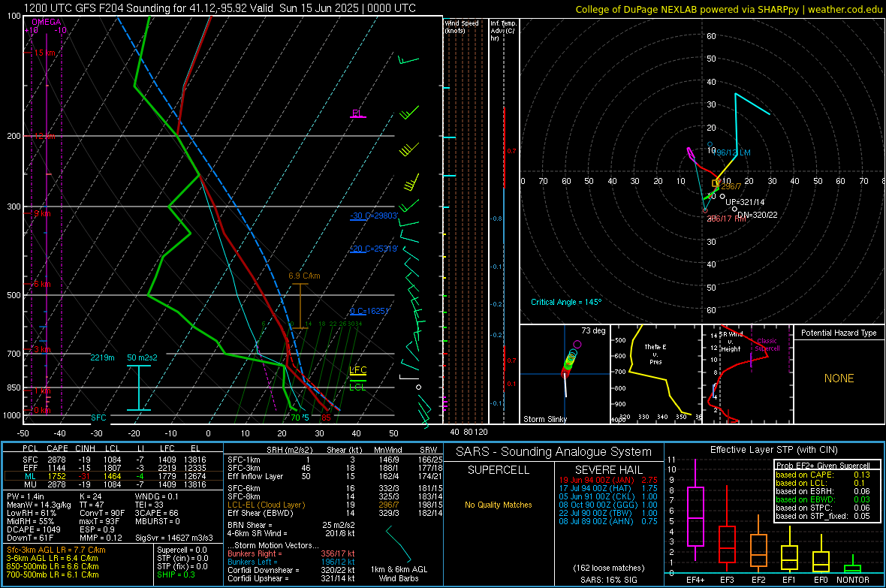Click the 196/12 LM storm motion label
This screenshot has width=886, height=588.
pyautogui.click(x=731, y=152)
